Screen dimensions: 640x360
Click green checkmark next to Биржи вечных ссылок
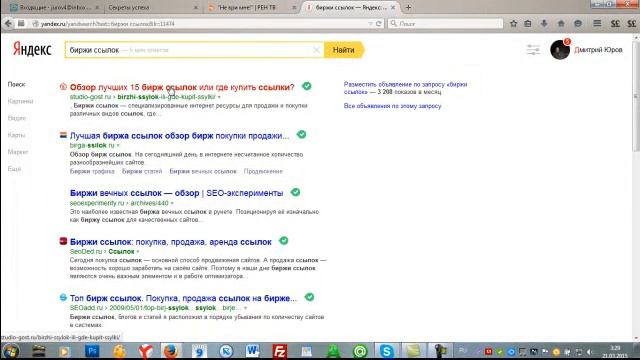(295, 192)
